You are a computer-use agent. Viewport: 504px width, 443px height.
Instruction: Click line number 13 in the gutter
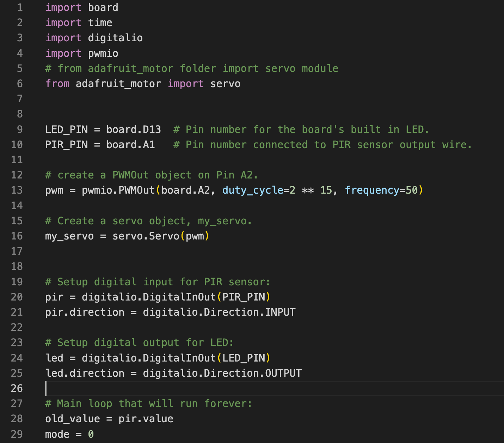click(17, 190)
